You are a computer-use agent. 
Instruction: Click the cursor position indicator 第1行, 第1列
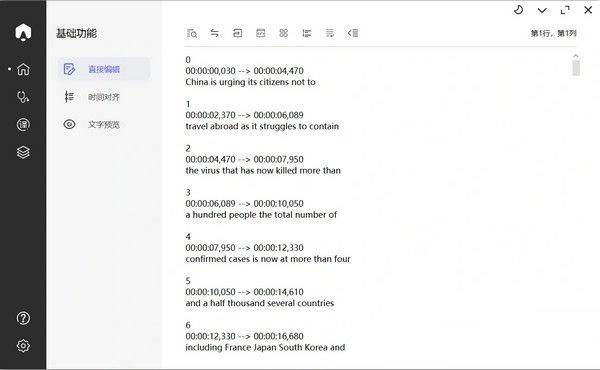tap(553, 33)
